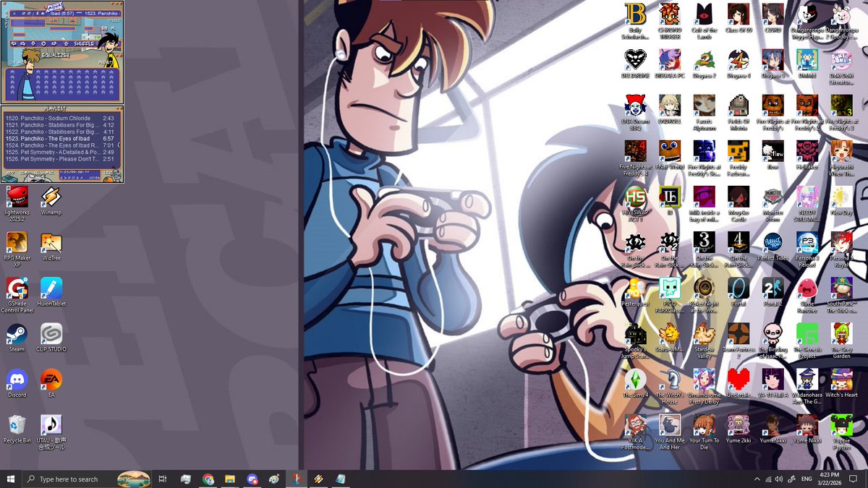This screenshot has height=488, width=868.
Task: Launch Monster Prom desktop icon
Action: point(773,203)
